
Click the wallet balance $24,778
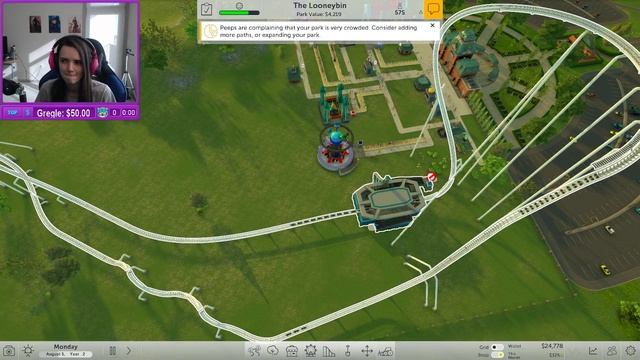click(x=552, y=346)
